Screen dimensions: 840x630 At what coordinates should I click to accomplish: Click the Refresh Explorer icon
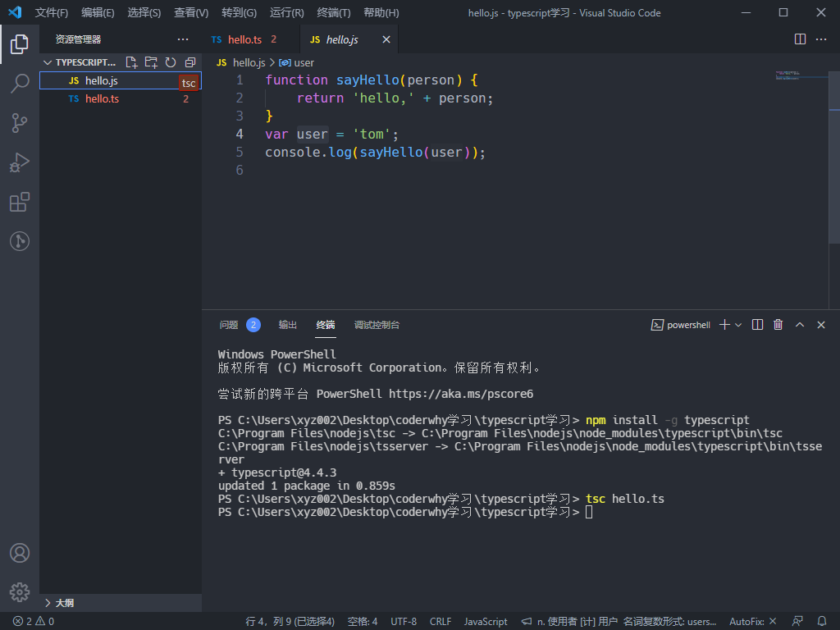pos(170,62)
